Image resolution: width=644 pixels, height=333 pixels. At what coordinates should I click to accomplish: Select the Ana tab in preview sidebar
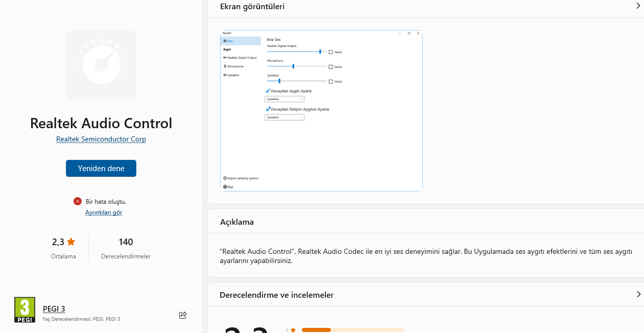point(241,41)
